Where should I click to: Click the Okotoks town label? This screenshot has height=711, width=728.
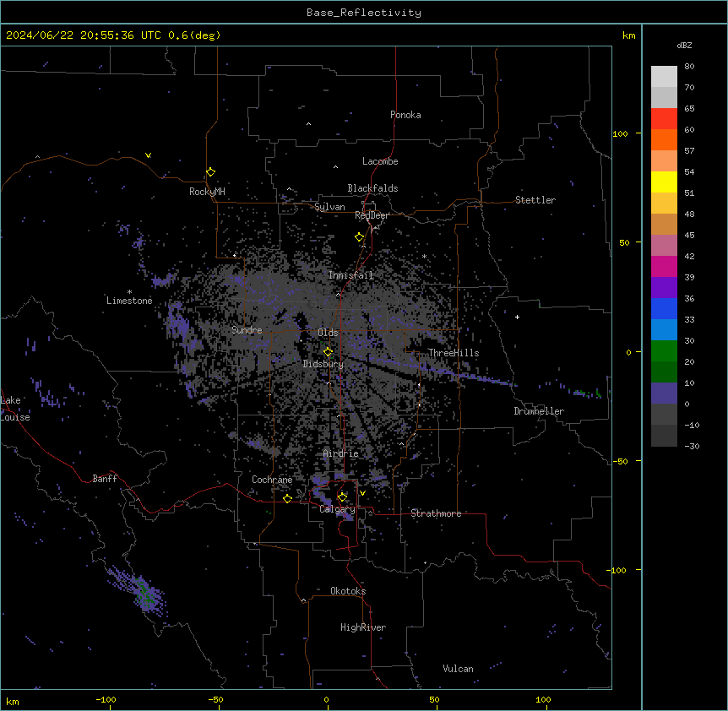tap(348, 591)
